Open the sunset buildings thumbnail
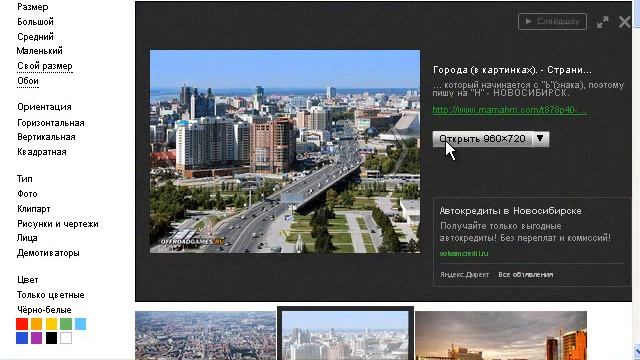This screenshot has height=360, width=640. (501, 336)
